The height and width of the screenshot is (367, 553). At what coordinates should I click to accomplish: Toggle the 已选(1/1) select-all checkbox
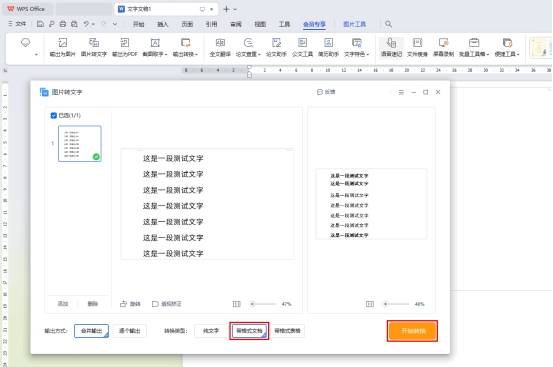(x=54, y=115)
